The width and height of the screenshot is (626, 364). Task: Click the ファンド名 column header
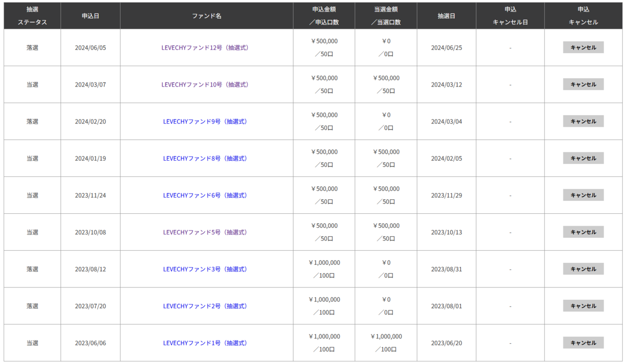[207, 16]
